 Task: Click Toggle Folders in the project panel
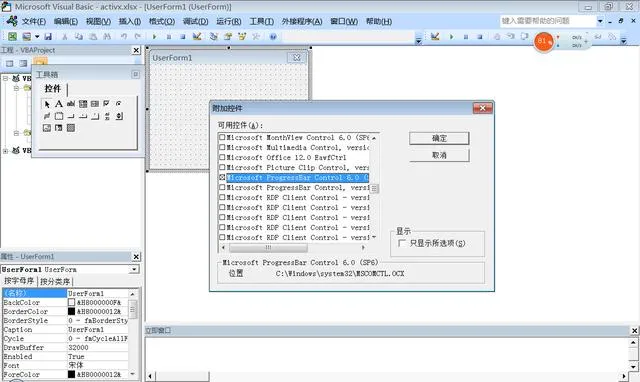point(40,62)
